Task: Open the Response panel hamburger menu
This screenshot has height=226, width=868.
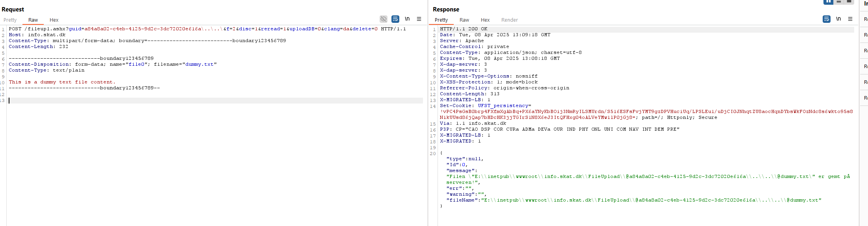Action: tap(850, 19)
